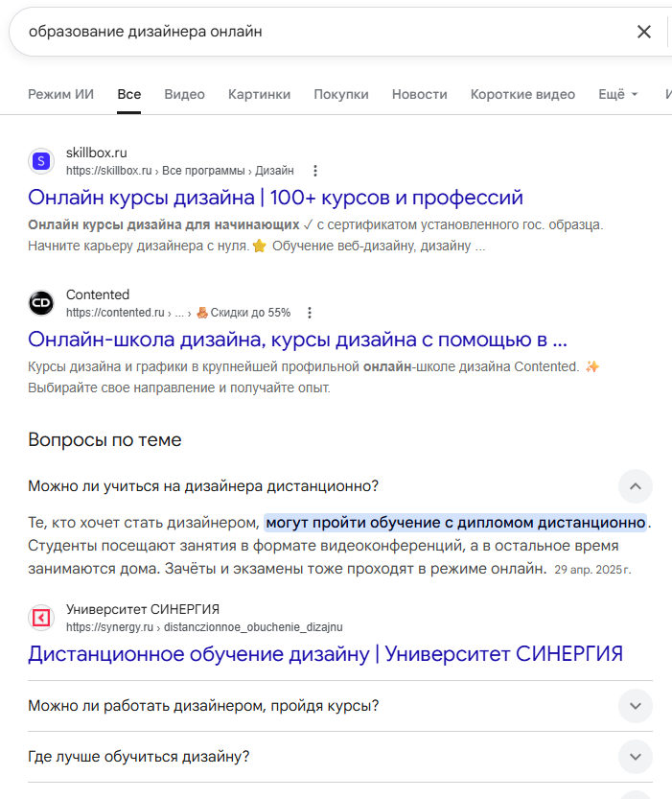Open 'Онлайн курсы дизайна | 100+ курсов' link
The width and height of the screenshot is (672, 799).
point(275,198)
